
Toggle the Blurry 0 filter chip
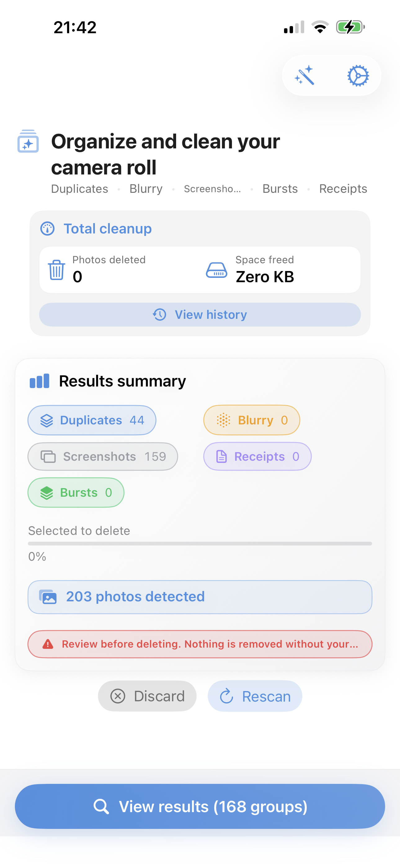(251, 420)
